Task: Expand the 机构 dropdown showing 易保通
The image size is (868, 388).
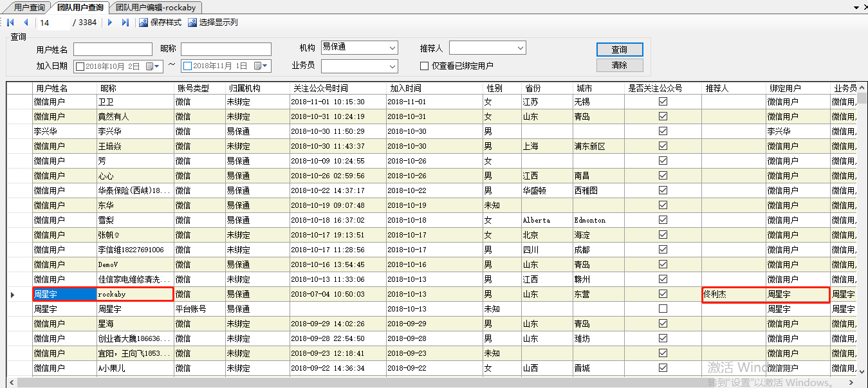Action: point(392,48)
